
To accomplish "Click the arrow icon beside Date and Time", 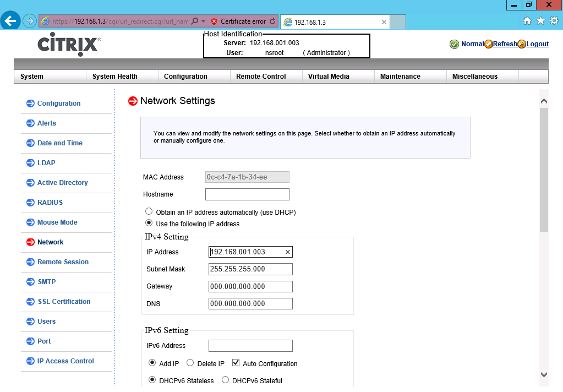I will [30, 143].
